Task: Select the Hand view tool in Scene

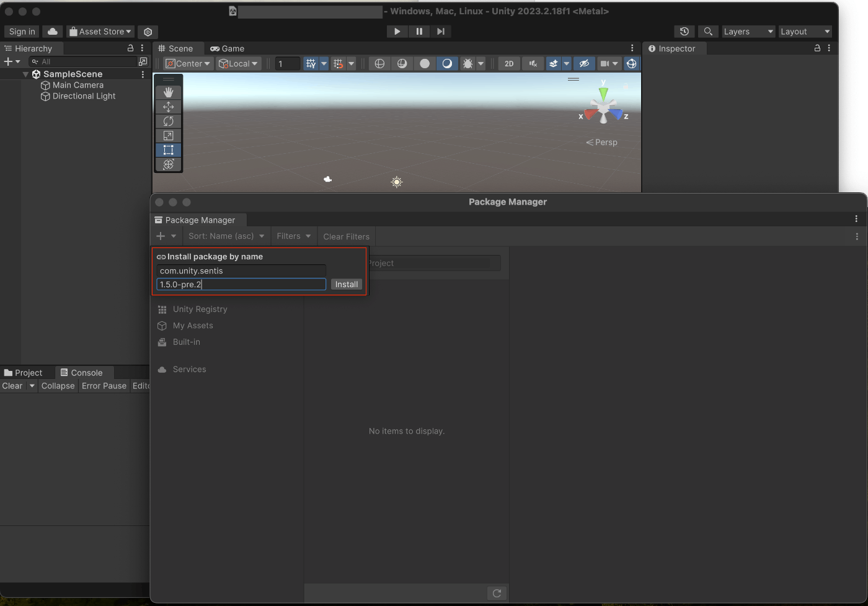Action: pos(168,92)
